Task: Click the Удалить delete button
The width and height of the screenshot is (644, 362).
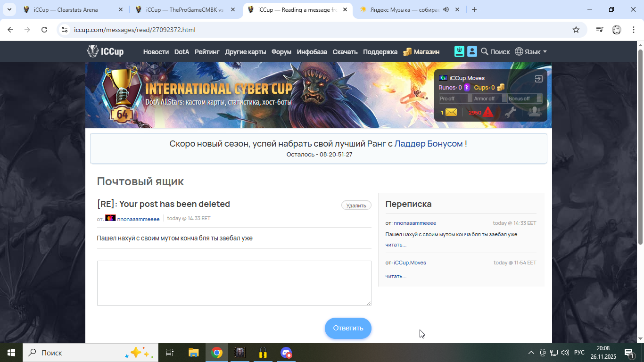Action: (x=356, y=205)
